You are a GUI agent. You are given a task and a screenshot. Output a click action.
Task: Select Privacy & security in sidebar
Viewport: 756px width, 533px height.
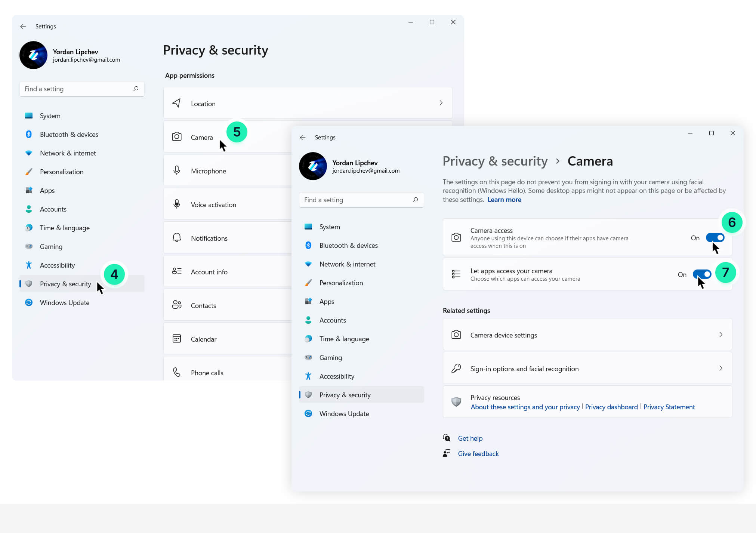pyautogui.click(x=345, y=395)
